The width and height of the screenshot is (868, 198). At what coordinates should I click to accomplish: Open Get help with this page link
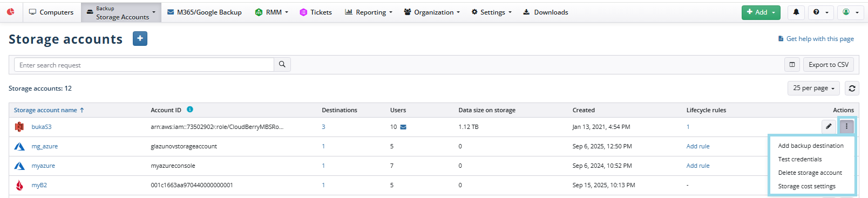click(x=816, y=39)
